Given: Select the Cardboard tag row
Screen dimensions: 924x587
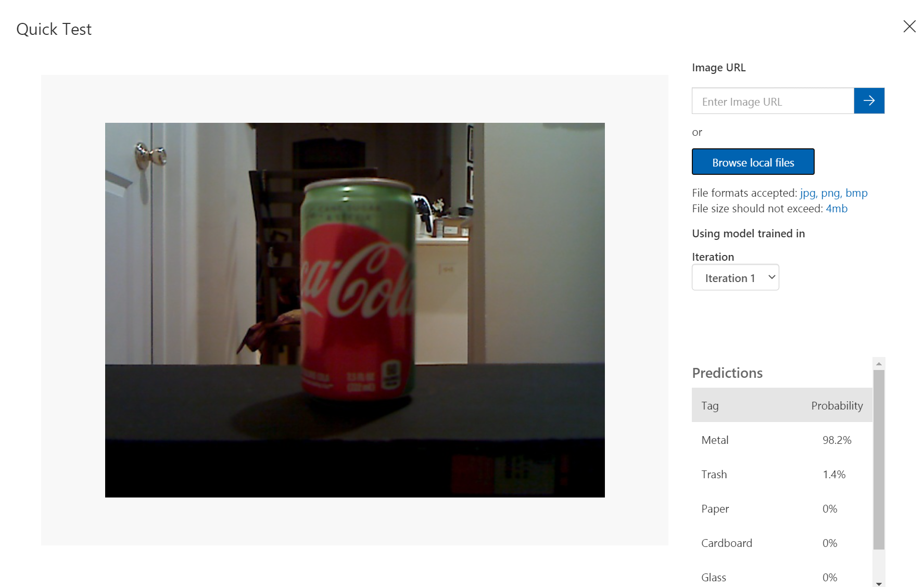Looking at the screenshot, I should 782,543.
